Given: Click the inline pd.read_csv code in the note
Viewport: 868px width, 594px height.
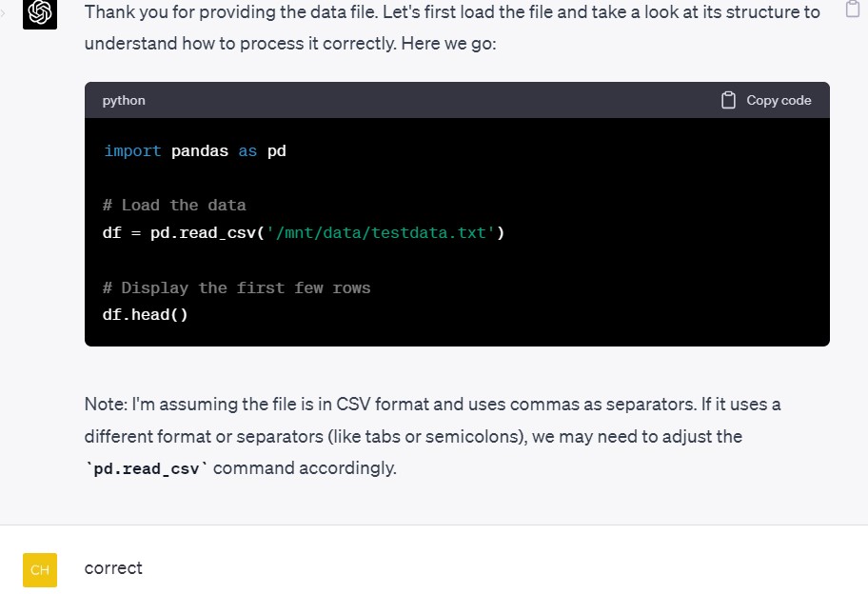Looking at the screenshot, I should (x=147, y=469).
